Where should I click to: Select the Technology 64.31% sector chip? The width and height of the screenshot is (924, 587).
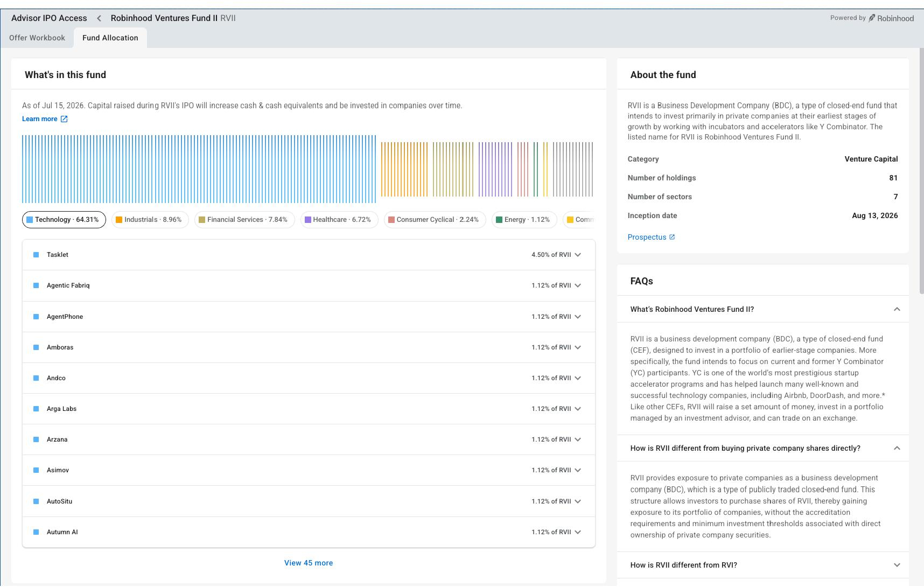64,220
